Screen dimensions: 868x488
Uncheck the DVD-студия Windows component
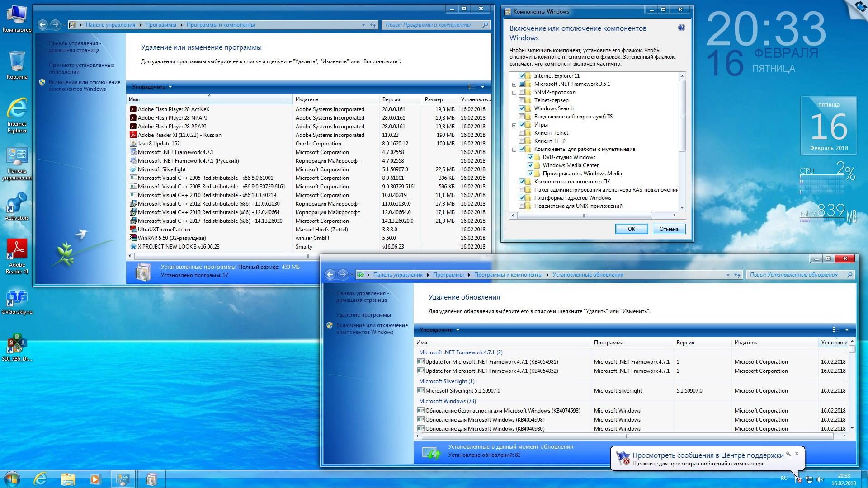[530, 157]
